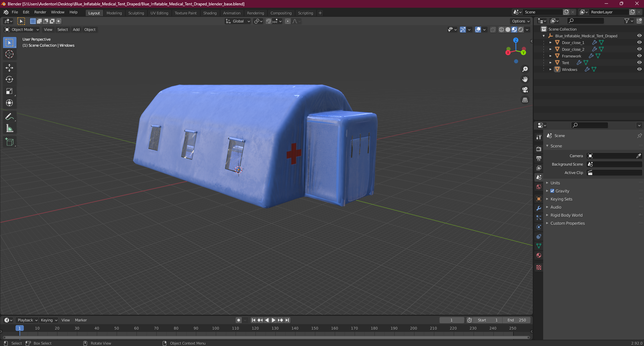Open the Object Data properties tab

pyautogui.click(x=539, y=246)
